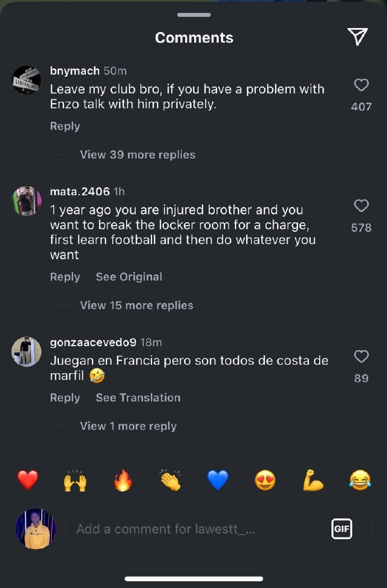
Task: Insert the blue heart emoji
Action: 218,480
